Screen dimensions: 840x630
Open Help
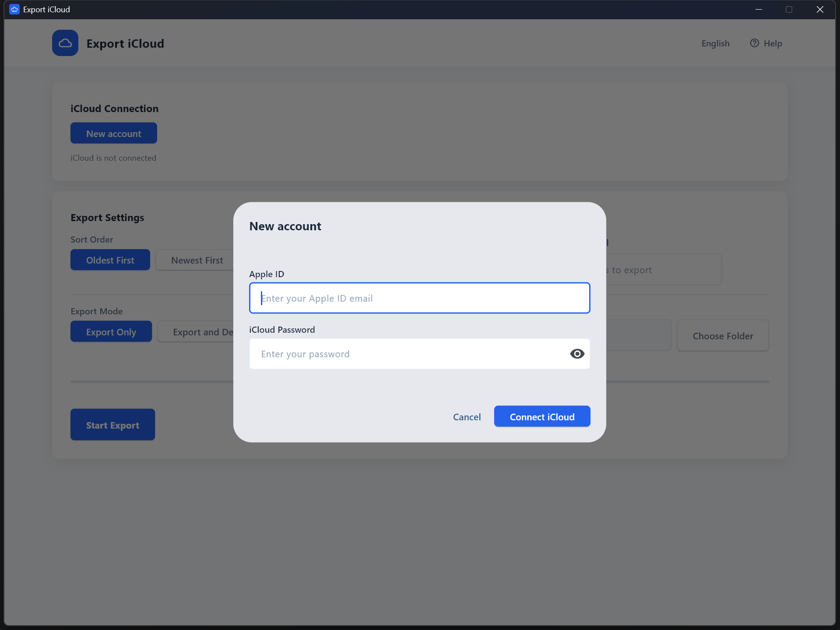click(x=766, y=43)
